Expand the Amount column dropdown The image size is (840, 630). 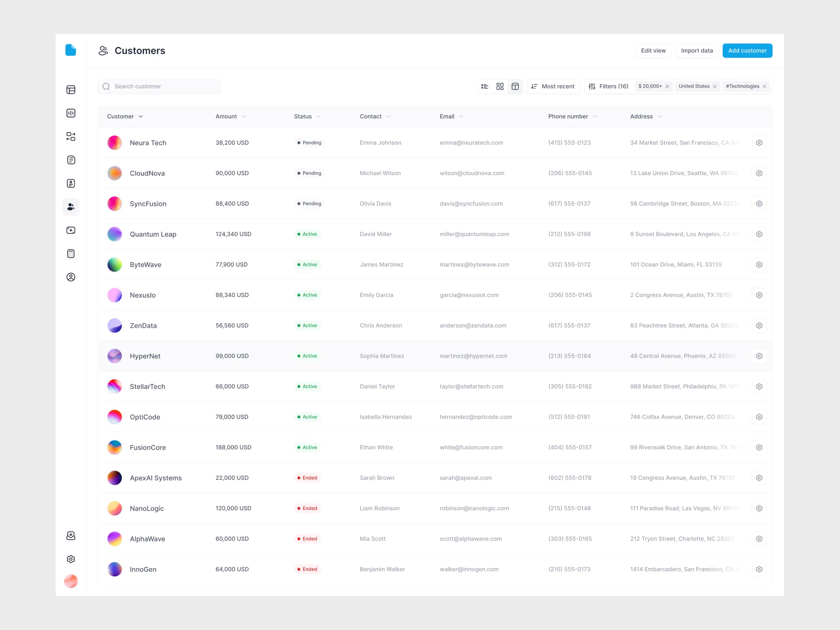coord(244,117)
